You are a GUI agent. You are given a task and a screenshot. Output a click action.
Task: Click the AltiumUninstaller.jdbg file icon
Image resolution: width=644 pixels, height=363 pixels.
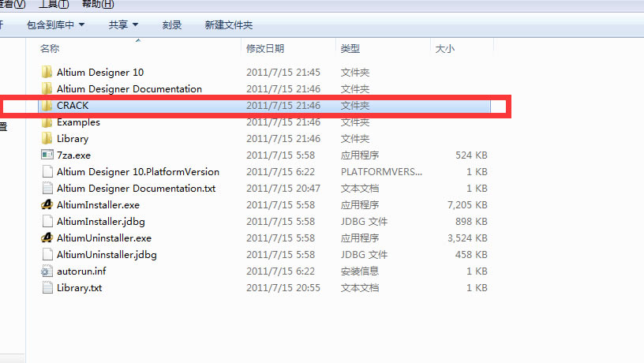[x=47, y=255]
